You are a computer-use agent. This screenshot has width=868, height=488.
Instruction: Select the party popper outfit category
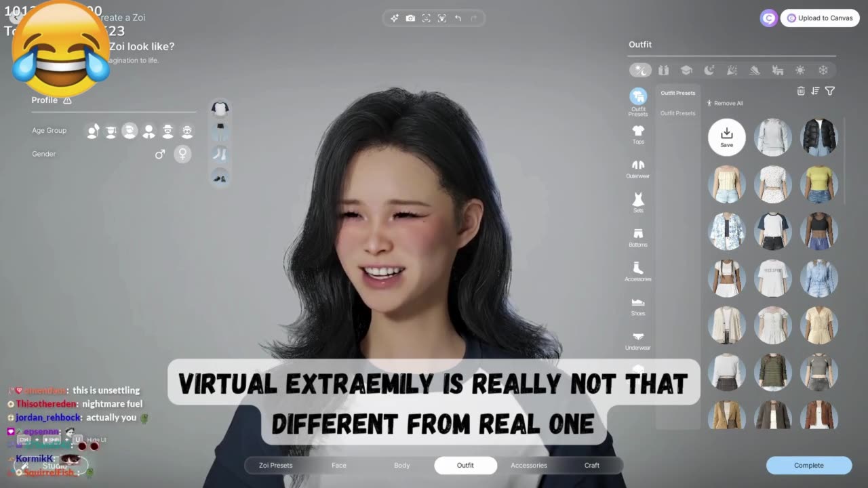[x=732, y=70]
